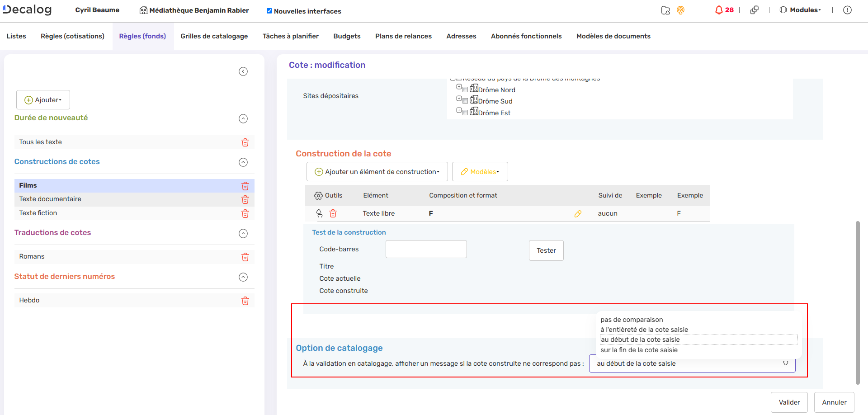Open the Modules dropdown menu
The width and height of the screenshot is (868, 415).
[x=800, y=10]
